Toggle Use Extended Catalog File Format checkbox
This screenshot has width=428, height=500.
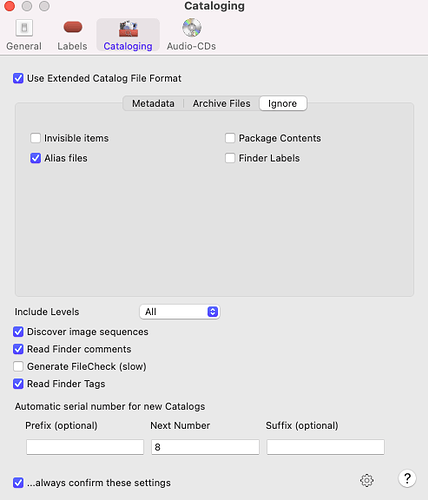[18, 78]
